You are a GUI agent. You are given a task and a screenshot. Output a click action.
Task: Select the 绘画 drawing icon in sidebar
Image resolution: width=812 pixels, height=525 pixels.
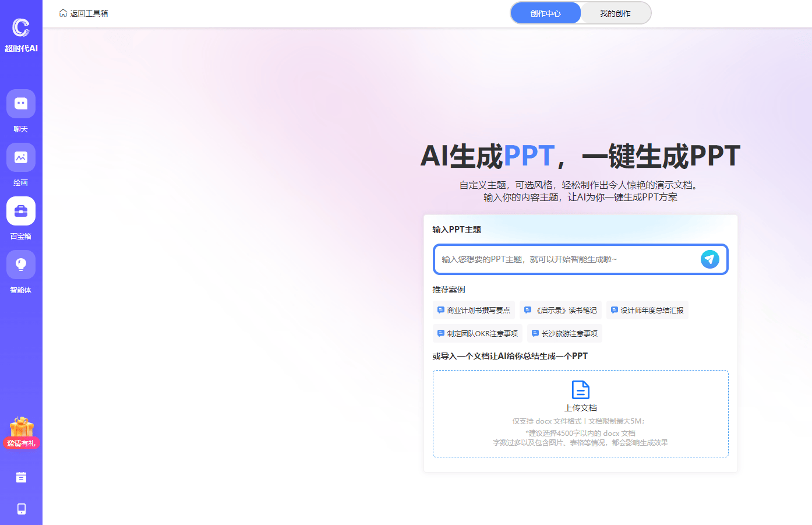(20, 157)
